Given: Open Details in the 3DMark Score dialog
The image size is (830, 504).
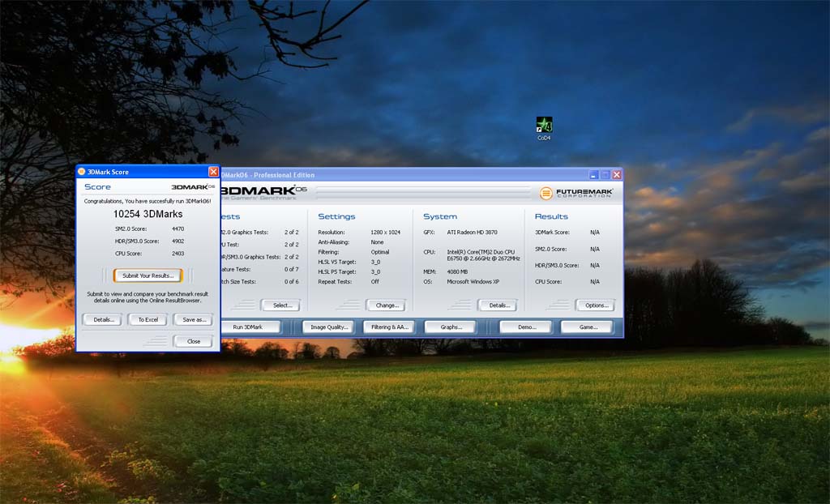Looking at the screenshot, I should click(x=103, y=319).
